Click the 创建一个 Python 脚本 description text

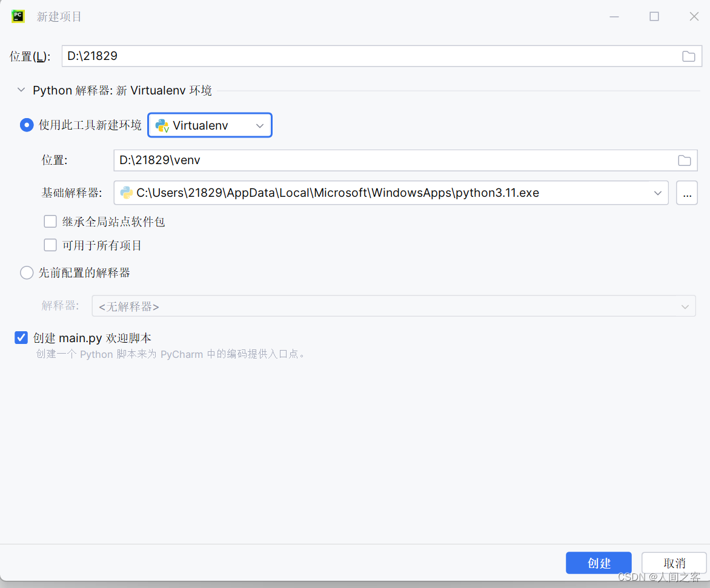tap(171, 354)
